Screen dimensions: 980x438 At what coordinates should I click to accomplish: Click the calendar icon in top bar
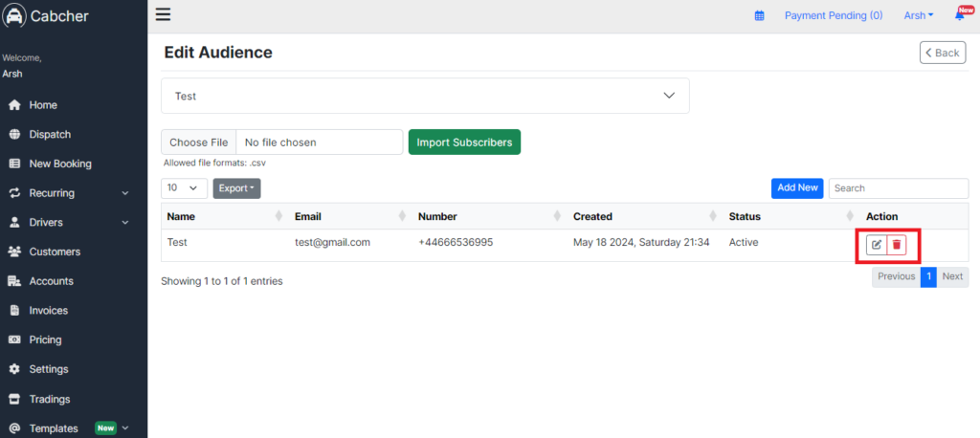click(759, 15)
